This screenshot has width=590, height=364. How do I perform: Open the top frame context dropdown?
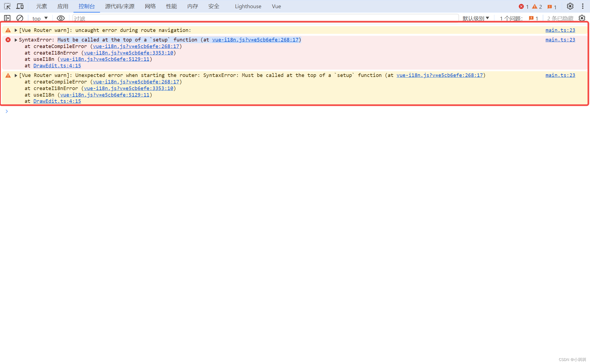pyautogui.click(x=40, y=18)
